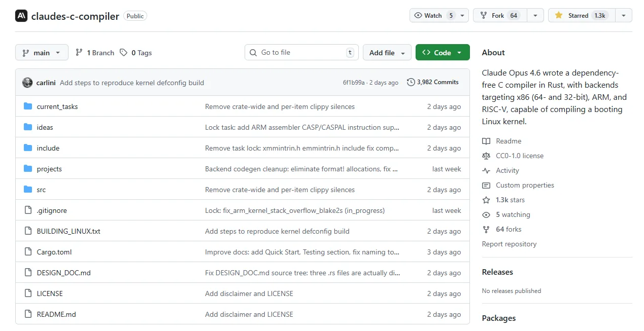
Task: Open the fork options dropdown arrow
Action: click(535, 16)
